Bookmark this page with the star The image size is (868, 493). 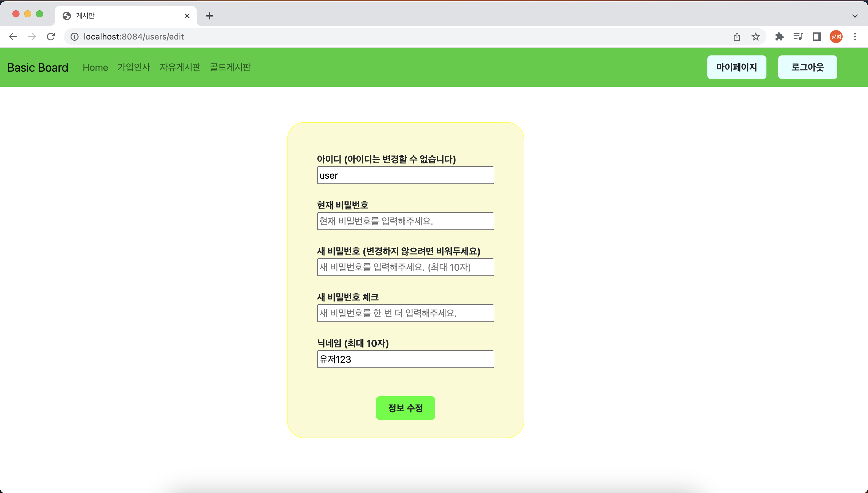756,37
